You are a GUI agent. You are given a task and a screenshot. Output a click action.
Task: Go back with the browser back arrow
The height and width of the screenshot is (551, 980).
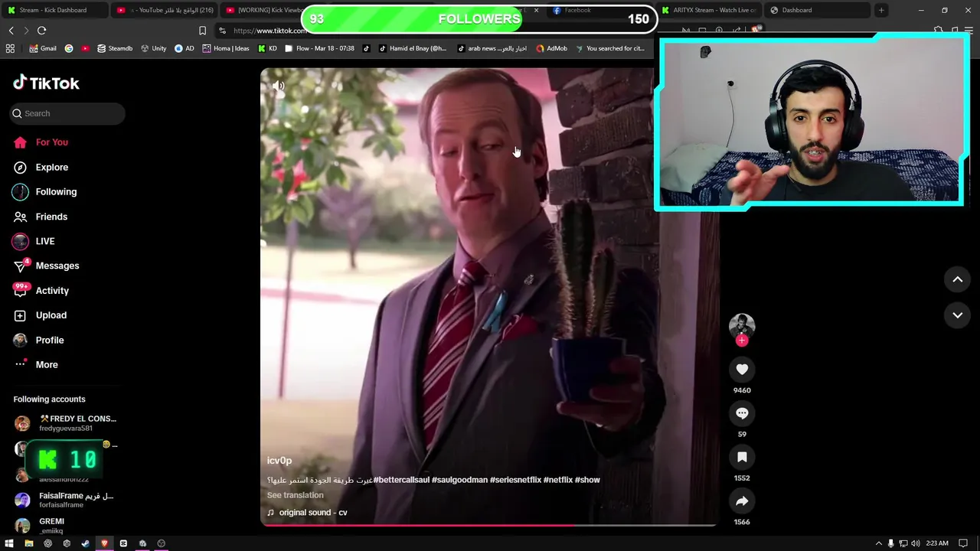point(11,31)
